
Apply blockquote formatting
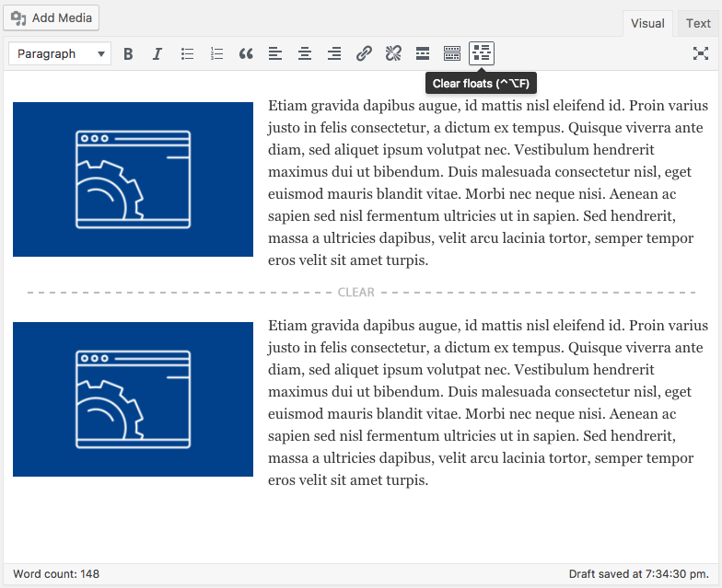246,53
